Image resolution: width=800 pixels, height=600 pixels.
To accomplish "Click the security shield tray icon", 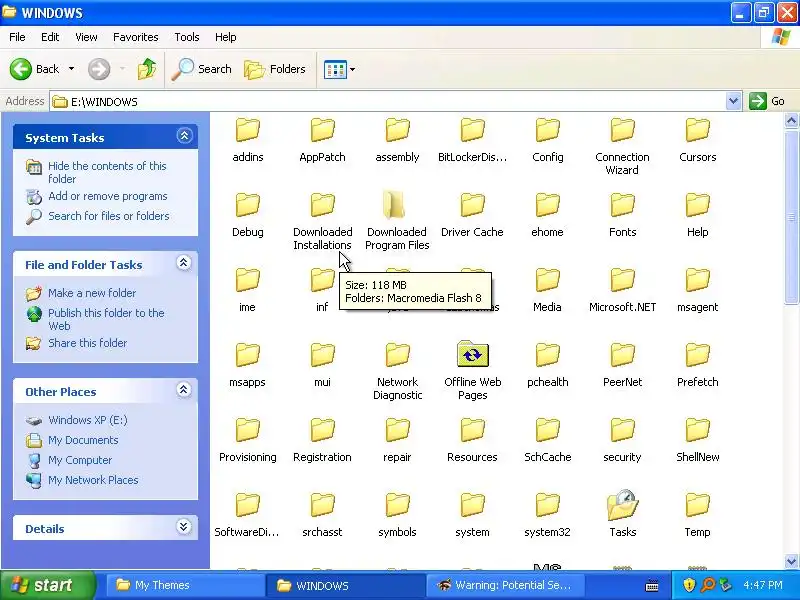I will 689,585.
